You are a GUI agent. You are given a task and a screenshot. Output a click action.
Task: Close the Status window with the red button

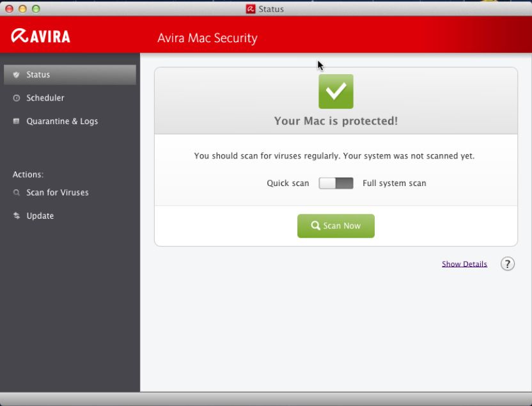point(9,9)
